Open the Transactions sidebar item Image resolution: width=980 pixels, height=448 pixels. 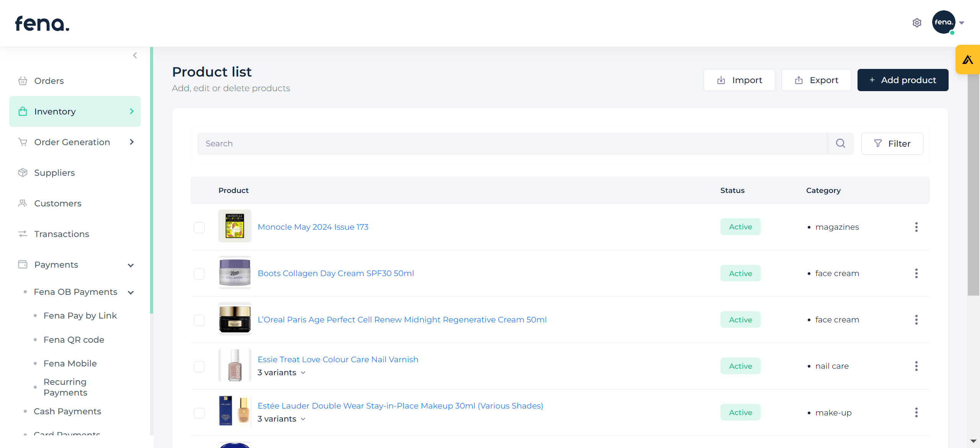61,234
